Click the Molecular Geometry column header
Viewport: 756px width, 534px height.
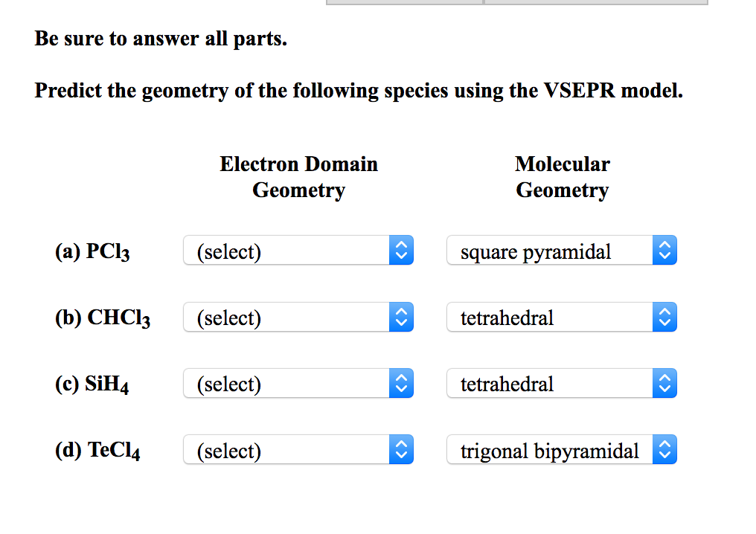pyautogui.click(x=562, y=176)
